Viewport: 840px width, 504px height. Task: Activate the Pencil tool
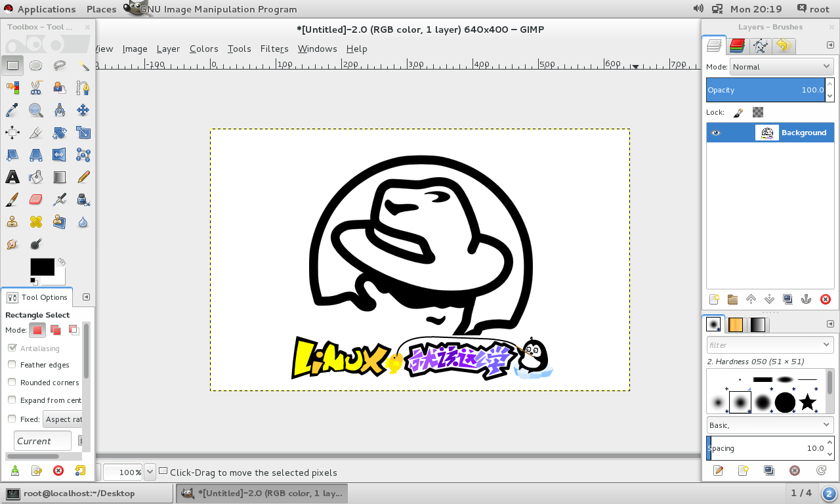(x=83, y=177)
